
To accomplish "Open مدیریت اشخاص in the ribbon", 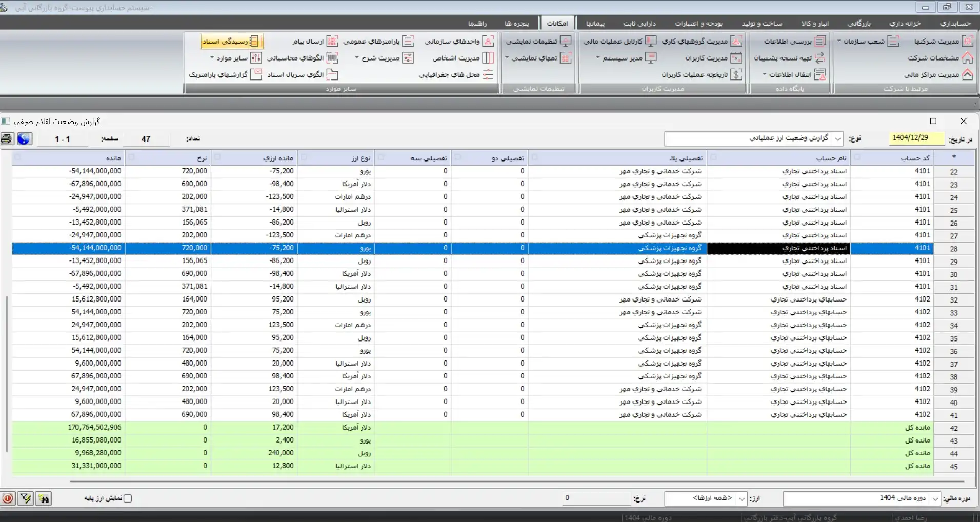I will pos(488,58).
